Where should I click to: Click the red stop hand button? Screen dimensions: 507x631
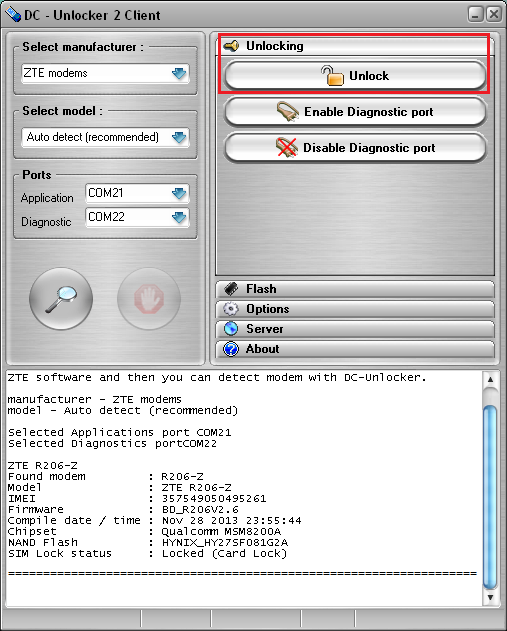(x=149, y=299)
